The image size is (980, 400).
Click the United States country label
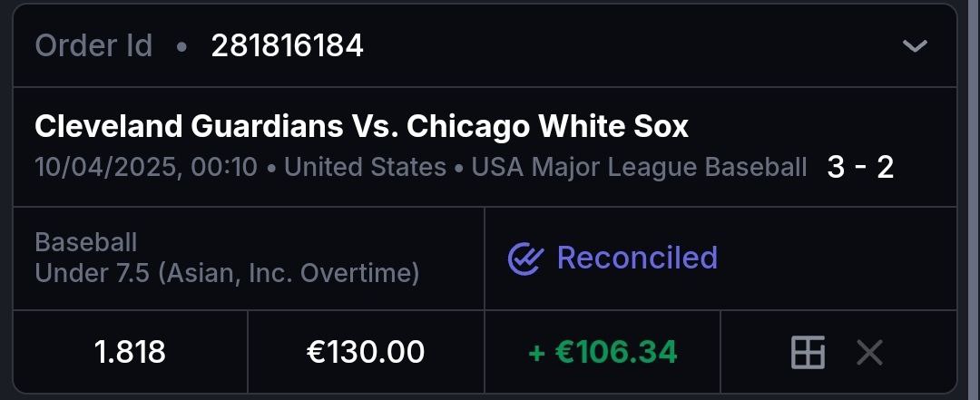tap(366, 168)
